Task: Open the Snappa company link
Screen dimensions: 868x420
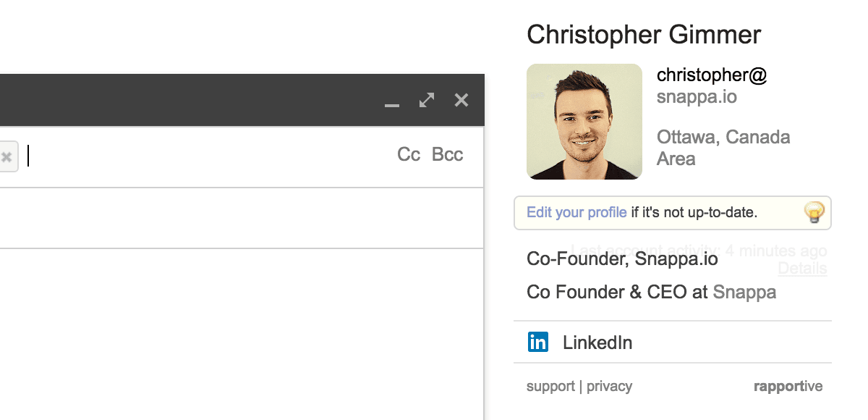Action: (x=744, y=292)
